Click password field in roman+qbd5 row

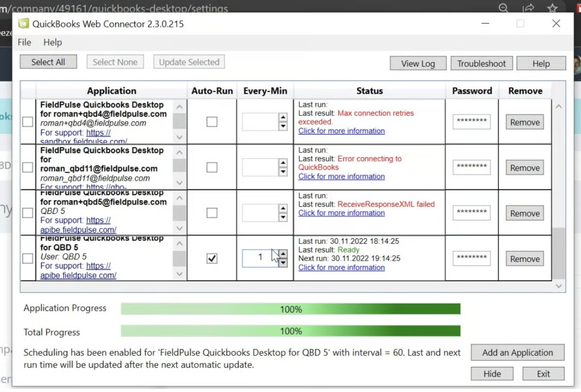pyautogui.click(x=471, y=212)
